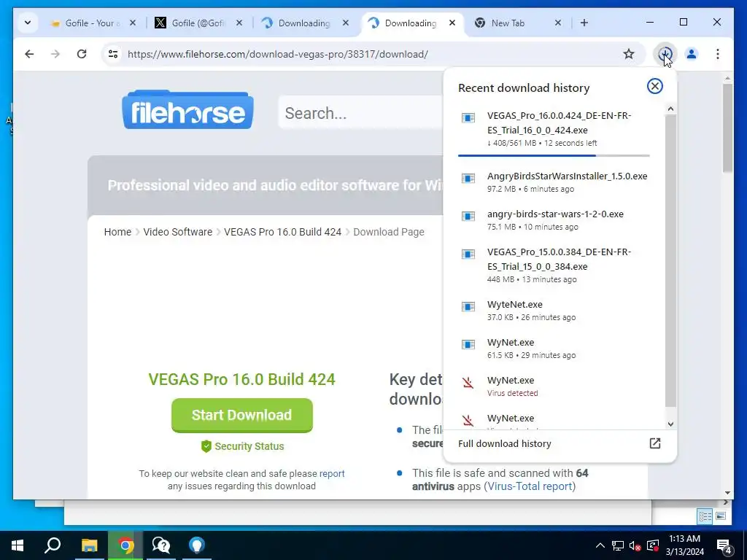Click the Chrome taskbar icon
Image resolution: width=747 pixels, height=560 pixels.
[x=125, y=545]
